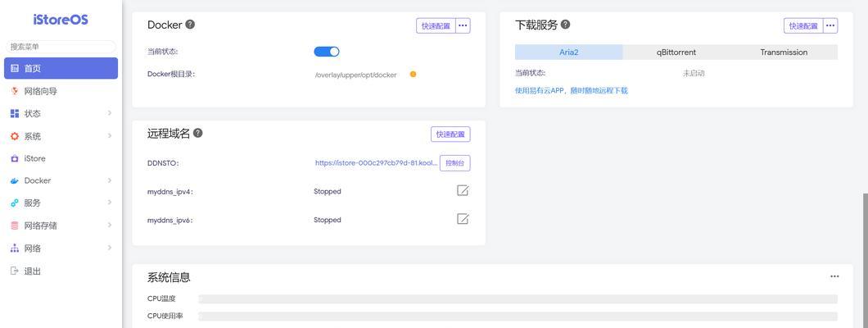Image resolution: width=868 pixels, height=328 pixels.
Task: Open the DDNSTO istore URL link
Action: click(x=377, y=163)
